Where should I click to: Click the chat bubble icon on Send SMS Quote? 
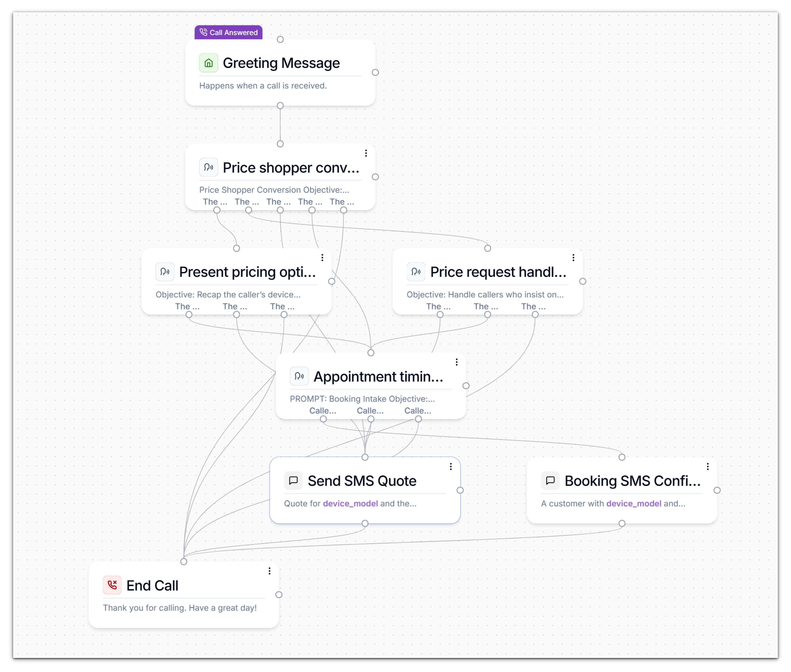coord(293,481)
